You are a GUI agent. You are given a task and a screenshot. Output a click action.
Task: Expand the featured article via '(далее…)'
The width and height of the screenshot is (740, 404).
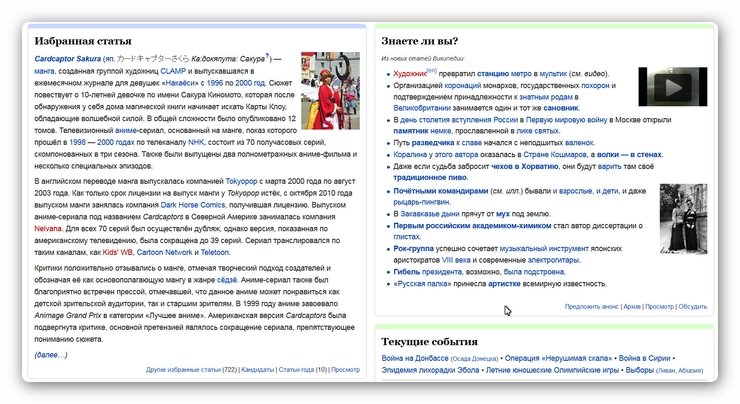click(x=50, y=354)
